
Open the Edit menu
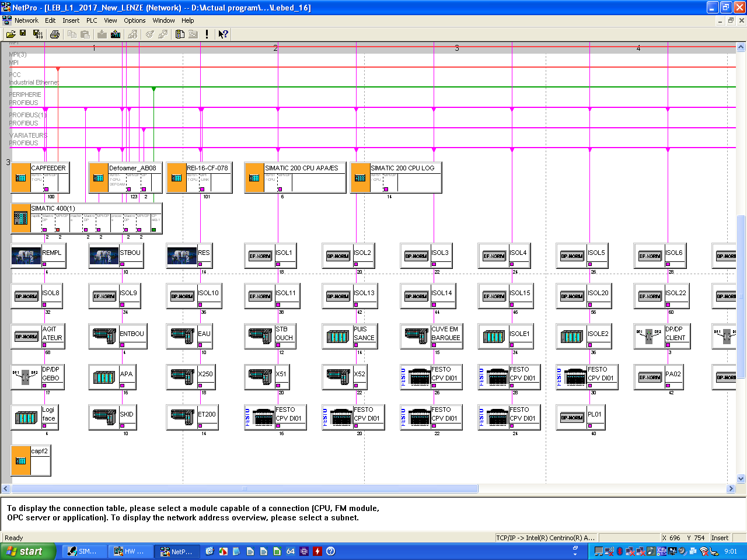[x=50, y=20]
